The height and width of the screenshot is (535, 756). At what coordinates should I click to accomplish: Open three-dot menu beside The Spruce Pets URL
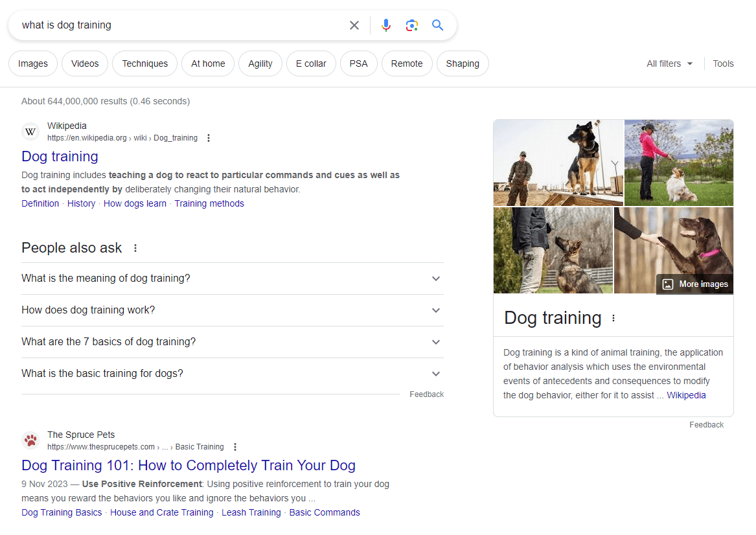tap(235, 448)
